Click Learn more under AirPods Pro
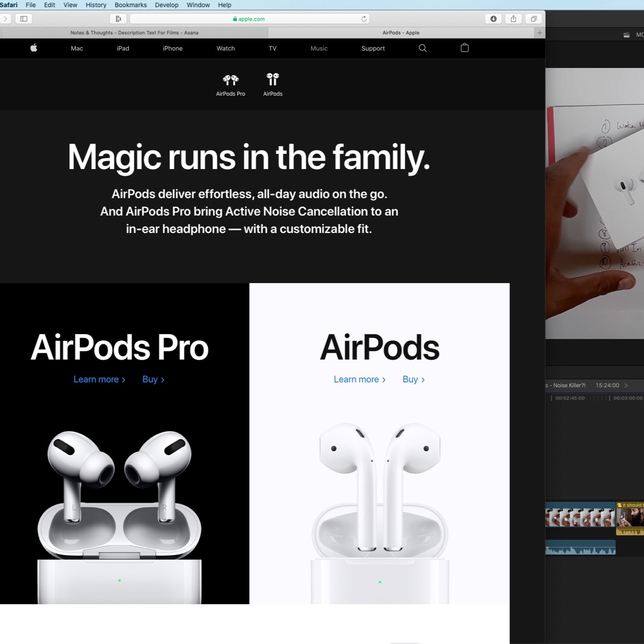Screen dimensions: 644x644 point(99,379)
